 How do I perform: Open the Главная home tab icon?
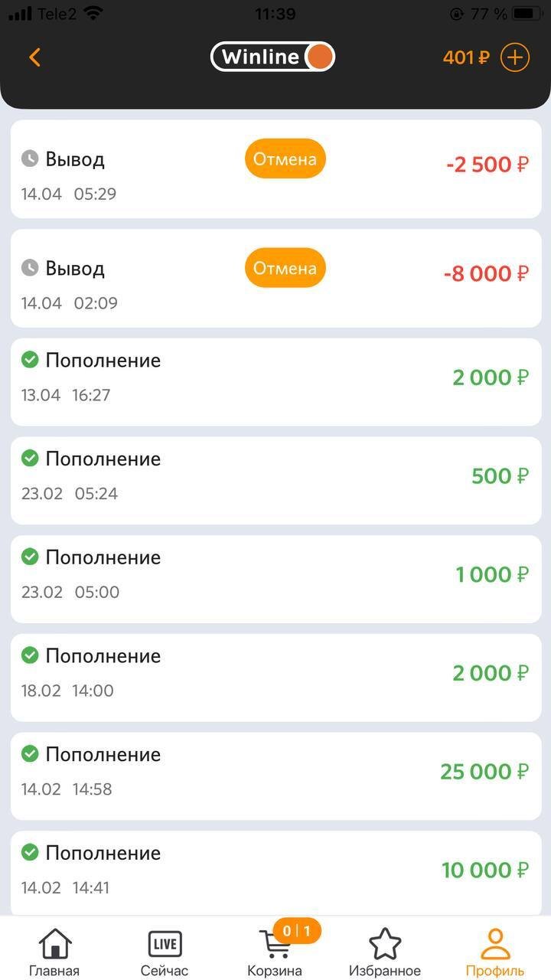pyautogui.click(x=54, y=944)
